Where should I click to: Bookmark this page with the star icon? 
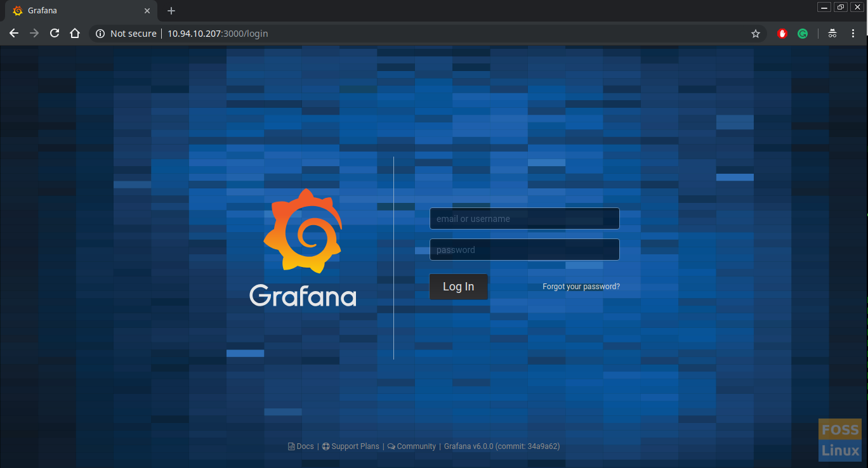click(x=755, y=34)
